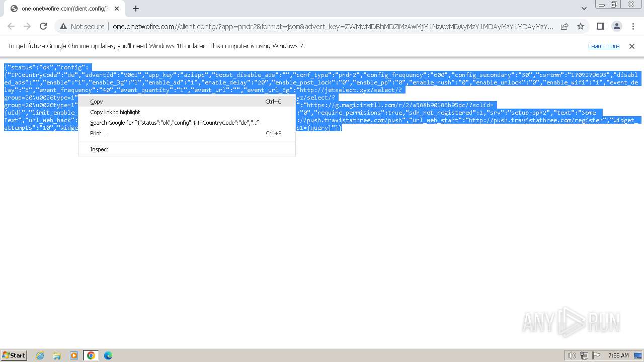
Task: Search Google for selected text
Action: tap(187, 123)
